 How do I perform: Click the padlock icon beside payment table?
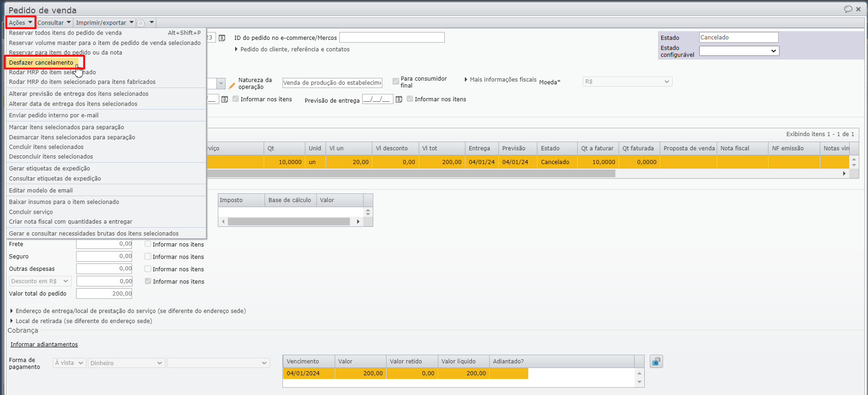656,362
